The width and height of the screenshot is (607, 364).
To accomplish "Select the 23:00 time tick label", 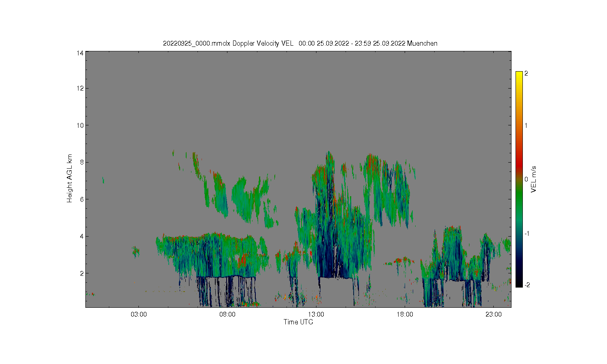I will (x=493, y=314).
